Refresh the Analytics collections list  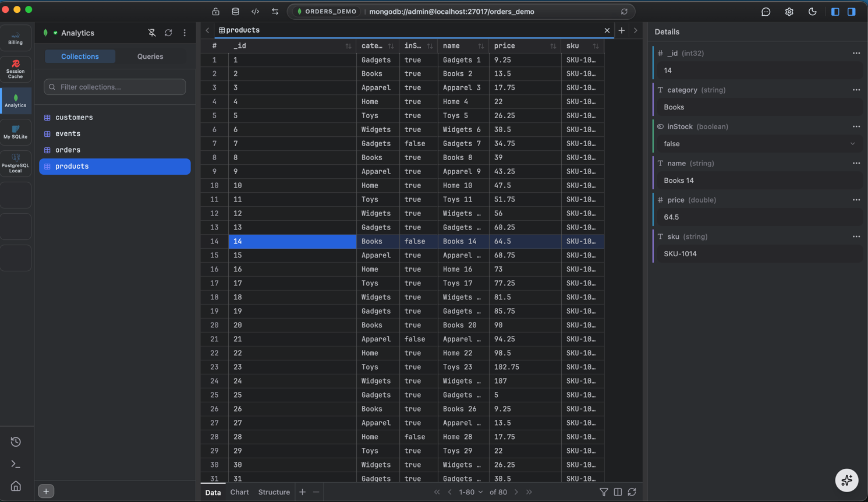click(168, 33)
